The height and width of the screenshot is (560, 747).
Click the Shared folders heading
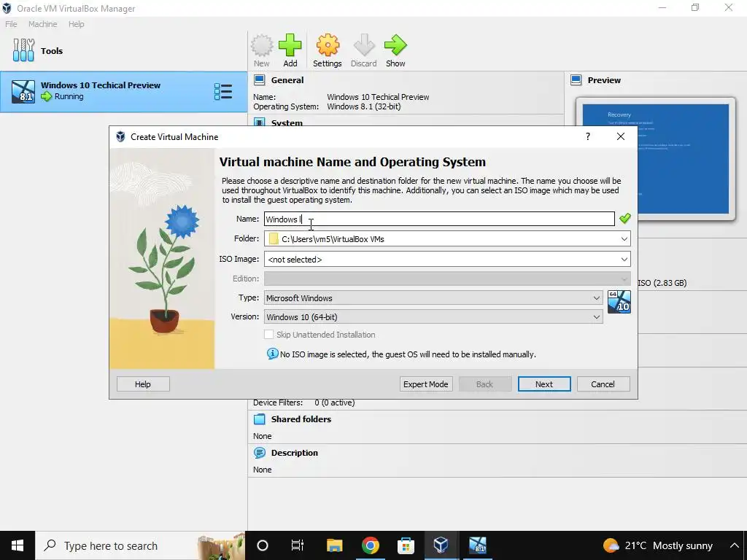click(x=301, y=419)
